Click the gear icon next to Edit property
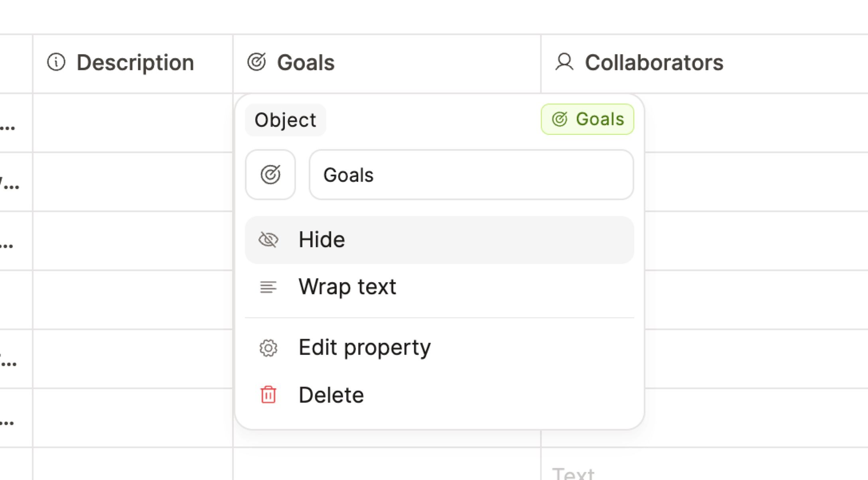868x480 pixels. (x=268, y=348)
